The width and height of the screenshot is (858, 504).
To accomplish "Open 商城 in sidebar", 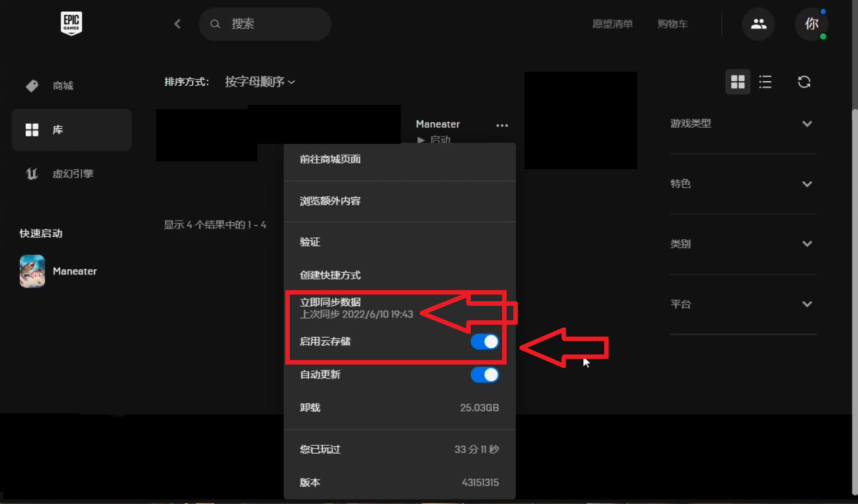I will point(72,86).
